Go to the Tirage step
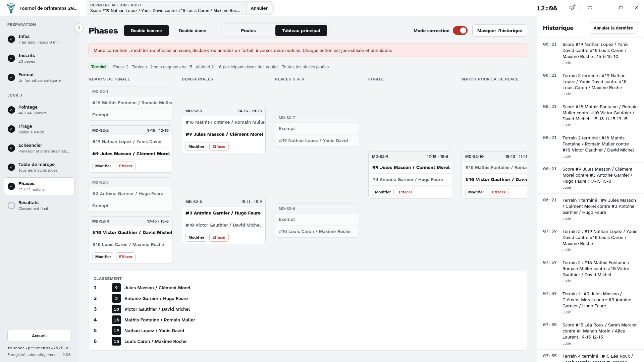This screenshot has height=362, width=644. [39, 129]
